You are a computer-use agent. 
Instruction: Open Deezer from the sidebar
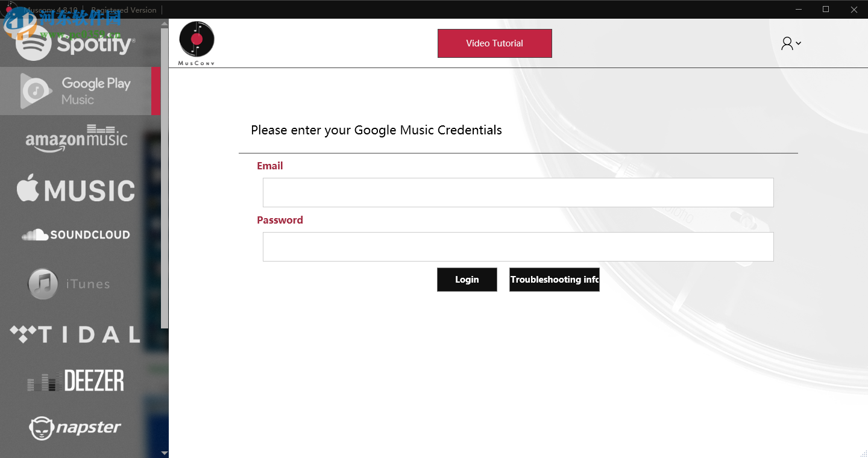tap(76, 381)
